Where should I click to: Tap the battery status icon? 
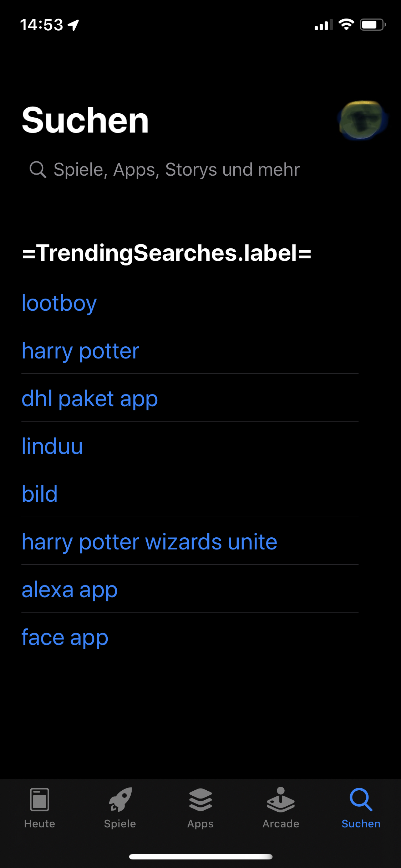coord(373,25)
